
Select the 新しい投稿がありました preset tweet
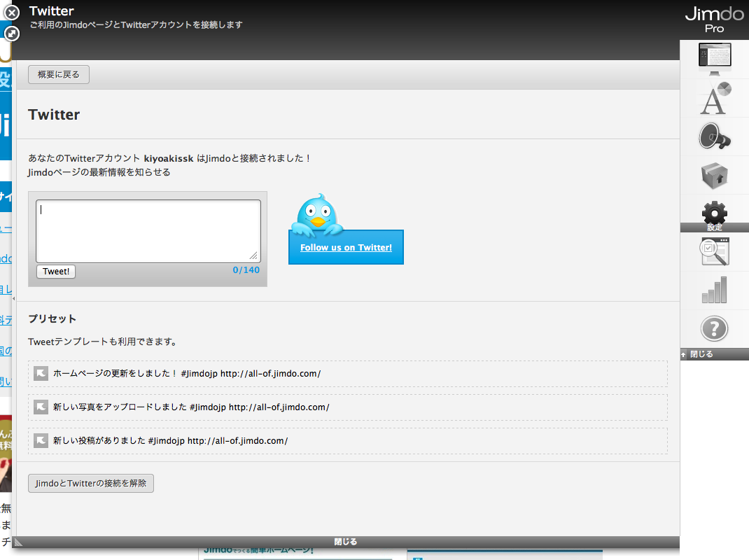click(348, 440)
